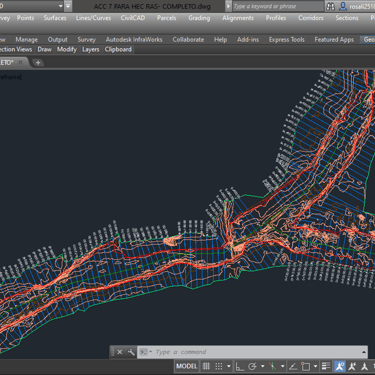This screenshot has height=375, width=375.
Task: Open the Alignments menu
Action: tap(238, 18)
